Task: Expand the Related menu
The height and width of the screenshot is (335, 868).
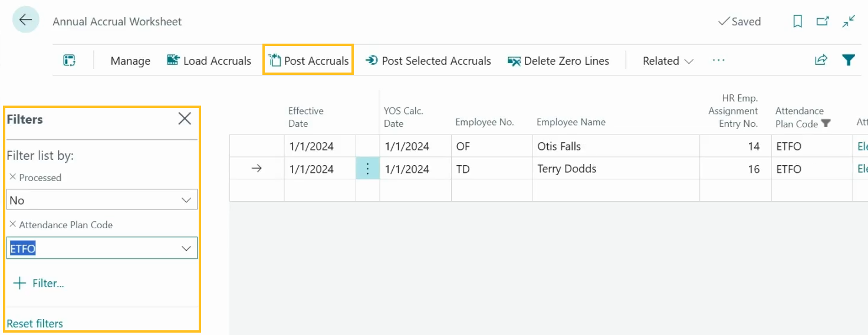Action: 668,61
